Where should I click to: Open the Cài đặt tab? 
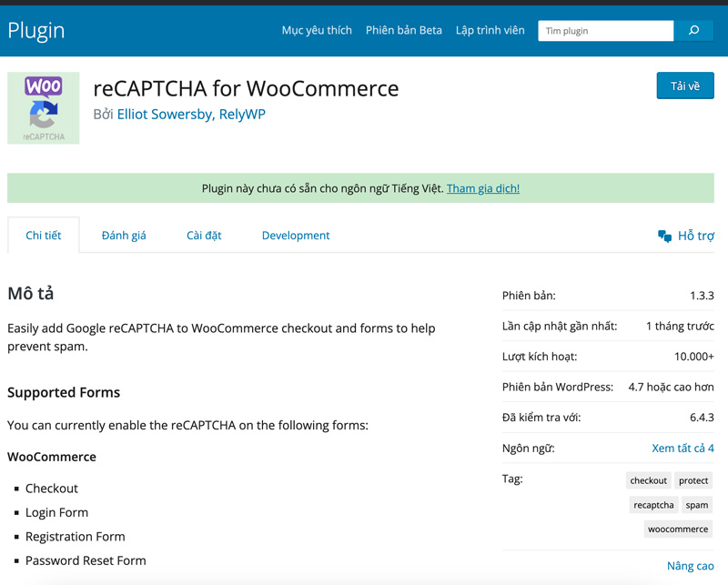pyautogui.click(x=204, y=235)
